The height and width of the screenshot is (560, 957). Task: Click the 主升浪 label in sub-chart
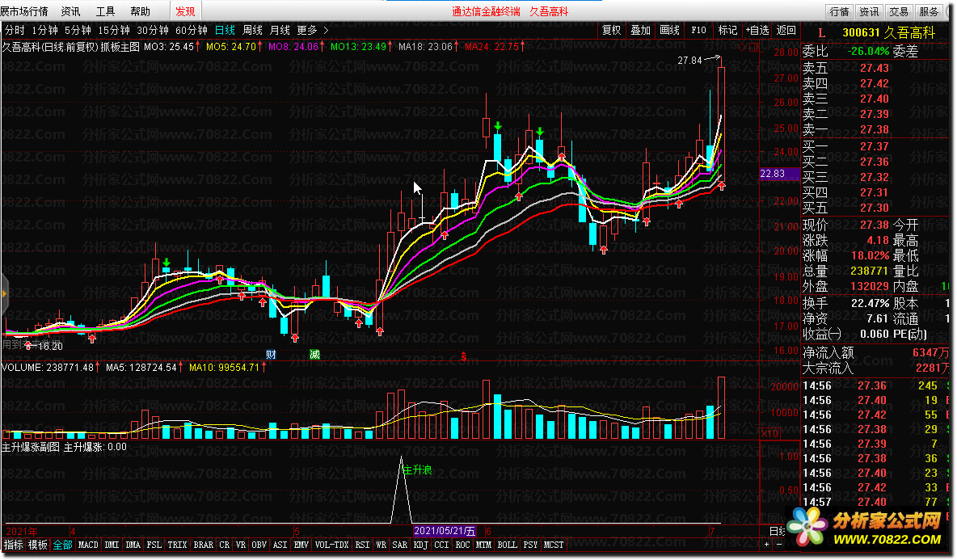point(417,469)
